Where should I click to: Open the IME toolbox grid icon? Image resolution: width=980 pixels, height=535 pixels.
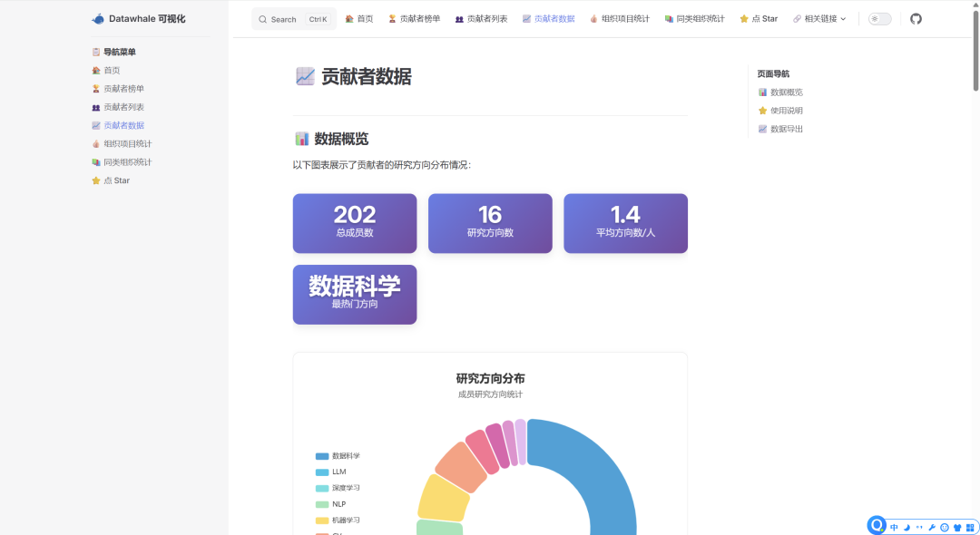click(x=970, y=528)
